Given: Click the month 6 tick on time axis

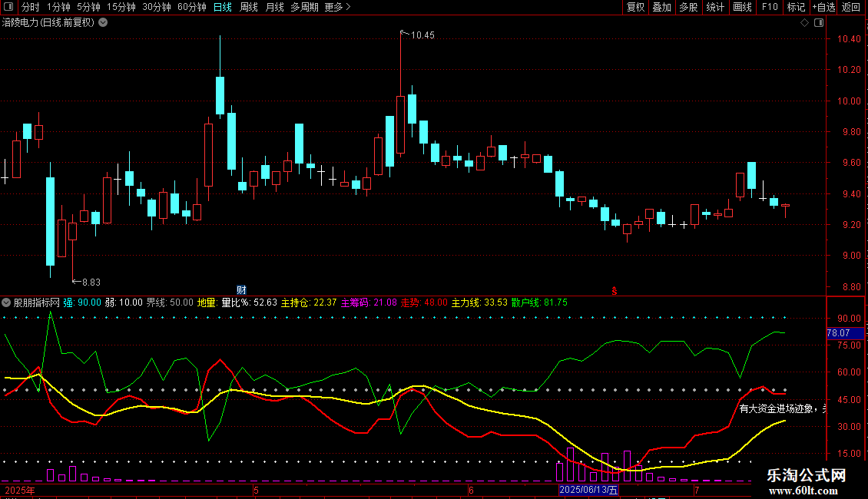Looking at the screenshot, I should point(471,490).
